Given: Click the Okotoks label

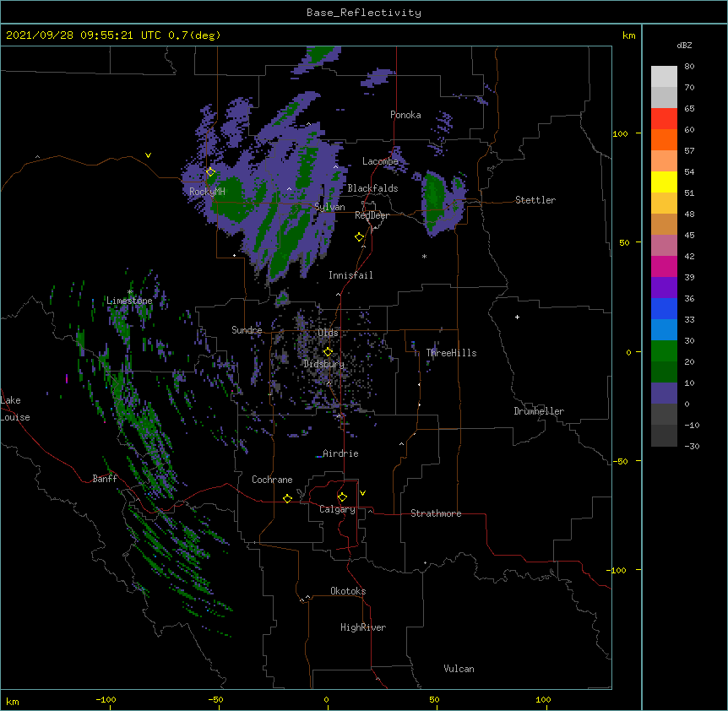Looking at the screenshot, I should [348, 591].
